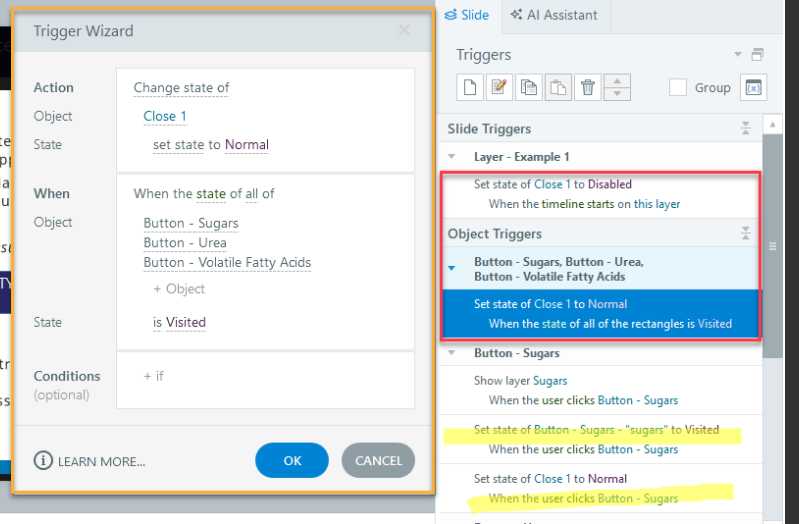This screenshot has height=524, width=799.
Task: Cancel the Trigger Wizard
Action: 378,461
